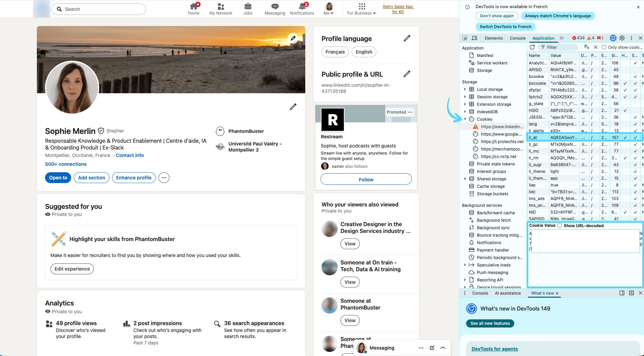Image resolution: width=644 pixels, height=356 pixels.
Task: Select the li_at cookie row
Action: [x=585, y=137]
